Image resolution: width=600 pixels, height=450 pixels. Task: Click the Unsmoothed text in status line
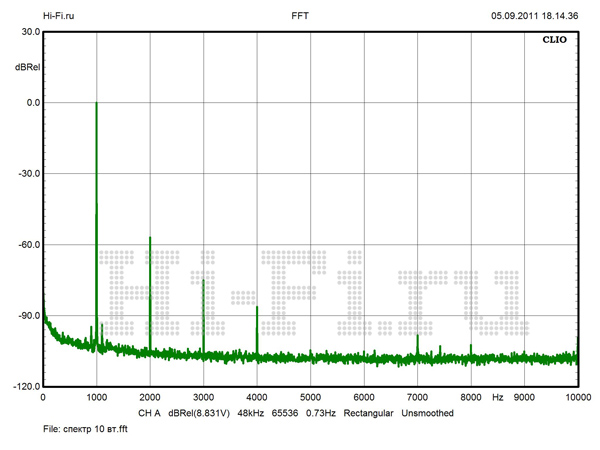(427, 413)
